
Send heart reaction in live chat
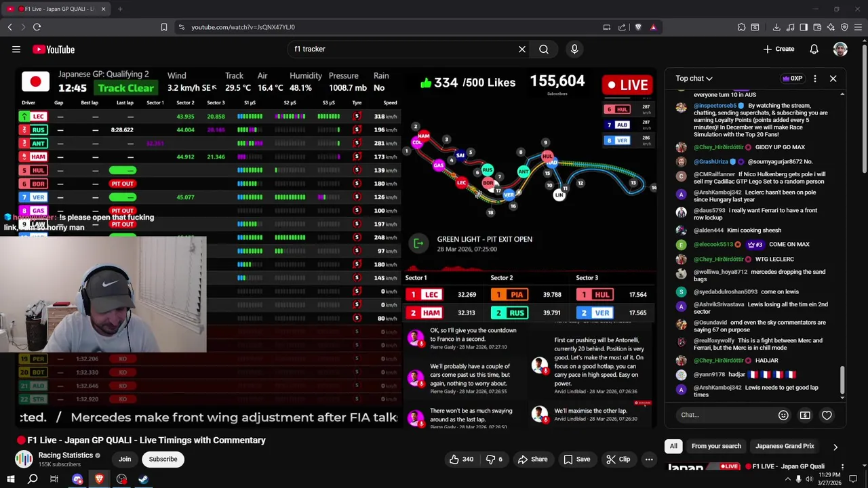pyautogui.click(x=827, y=415)
